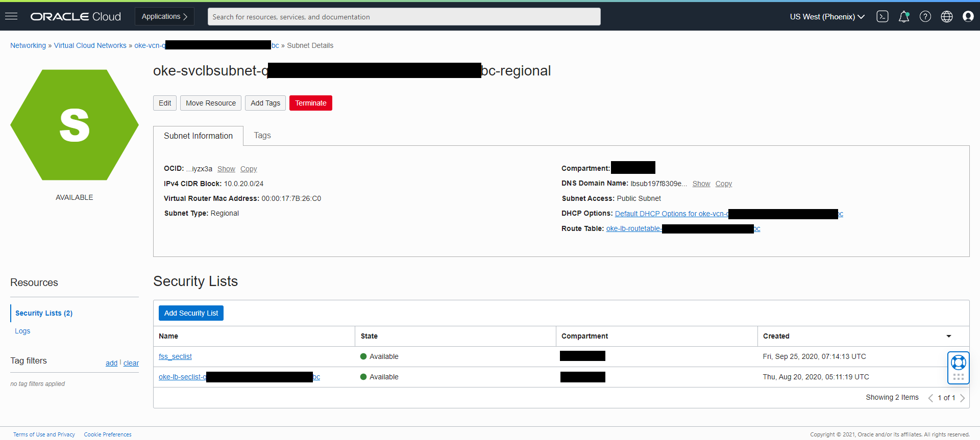Open Cloud Shell terminal icon
980x440 pixels.
(883, 16)
